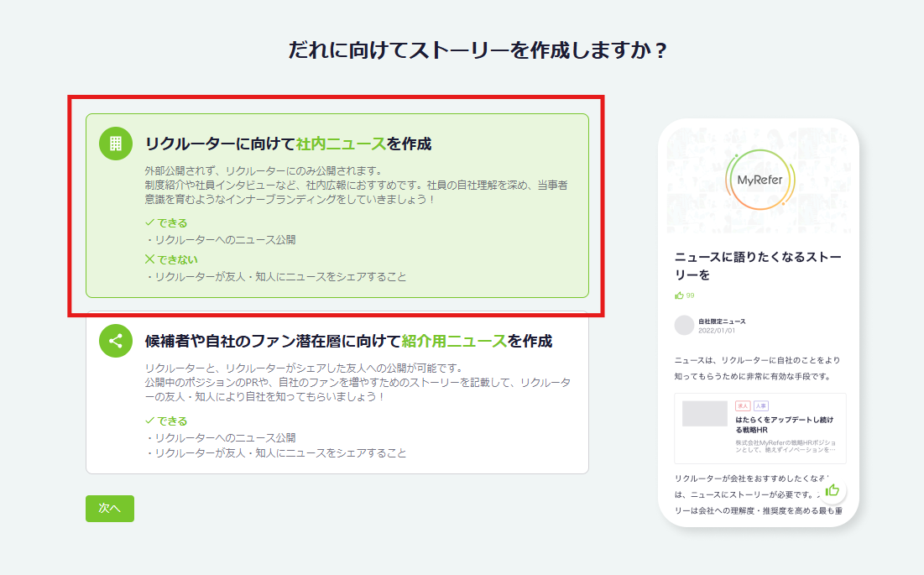Click the grey author avatar circle

684,325
